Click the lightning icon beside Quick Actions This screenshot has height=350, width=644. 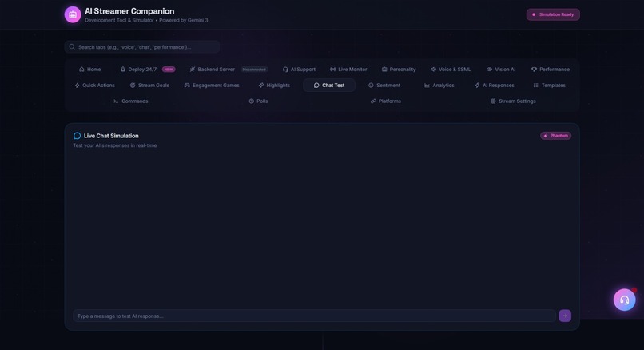(77, 85)
